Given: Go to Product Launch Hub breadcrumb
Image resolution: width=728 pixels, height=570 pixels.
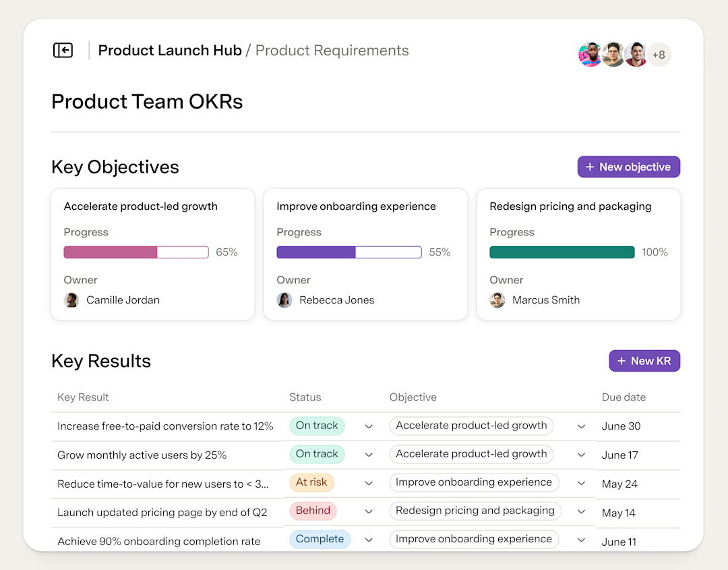Looking at the screenshot, I should point(170,50).
